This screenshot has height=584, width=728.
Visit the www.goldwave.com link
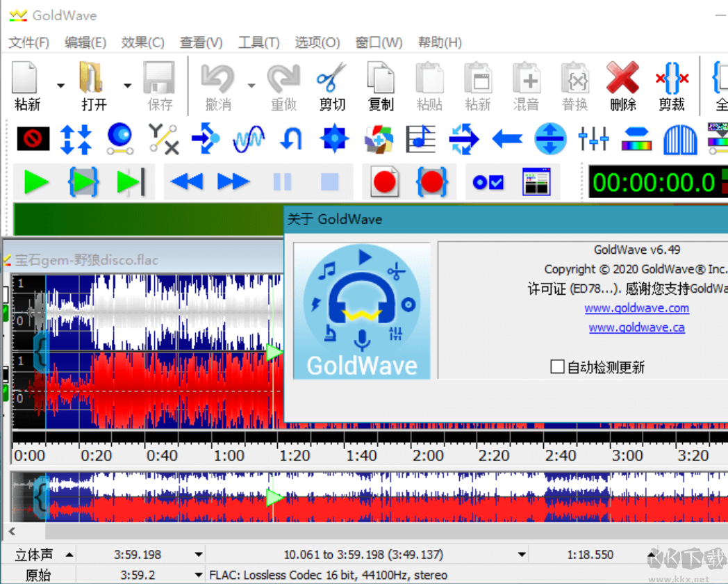[x=636, y=308]
